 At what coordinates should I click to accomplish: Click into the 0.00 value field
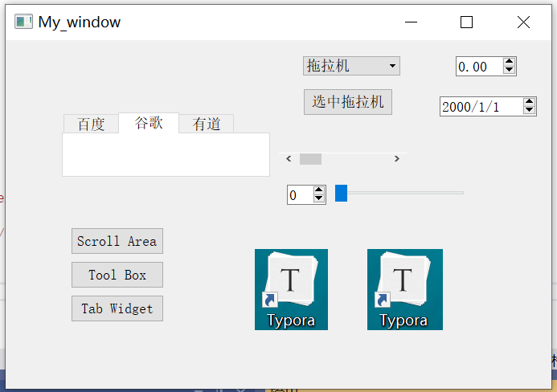pos(480,67)
